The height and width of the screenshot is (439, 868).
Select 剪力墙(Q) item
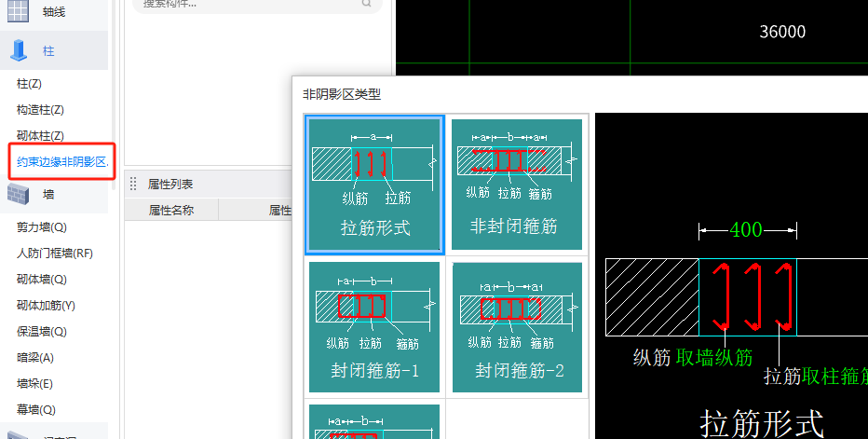42,227
